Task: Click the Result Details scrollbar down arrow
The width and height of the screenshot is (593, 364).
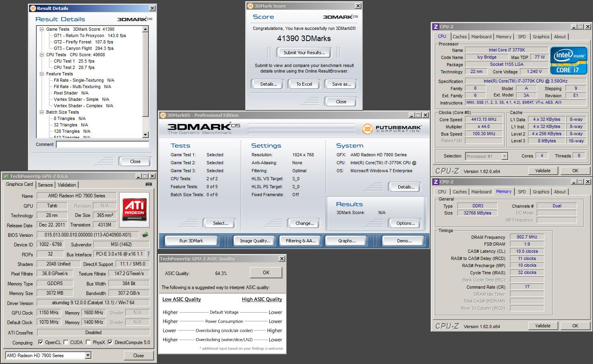Action: click(x=145, y=135)
